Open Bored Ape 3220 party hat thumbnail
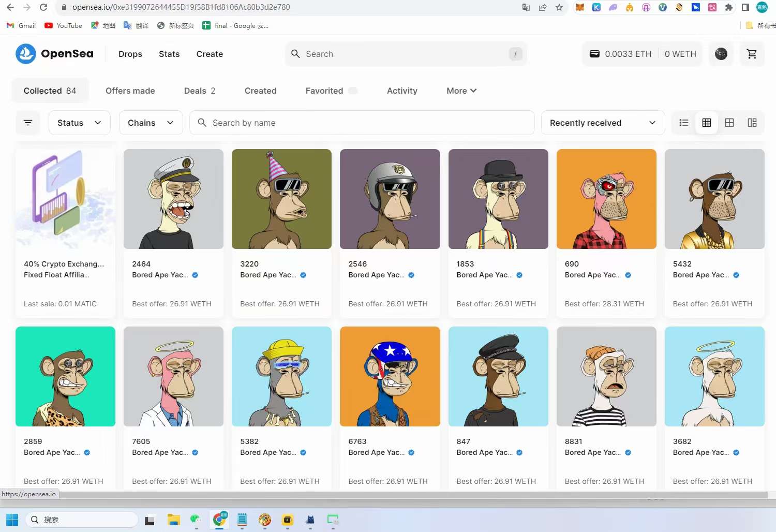This screenshot has width=776, height=532. point(281,199)
